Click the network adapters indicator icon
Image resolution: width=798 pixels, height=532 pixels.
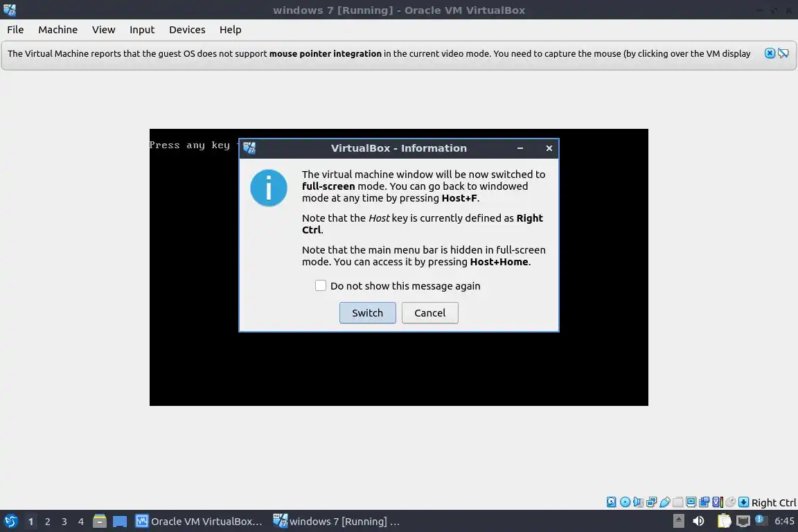point(651,502)
